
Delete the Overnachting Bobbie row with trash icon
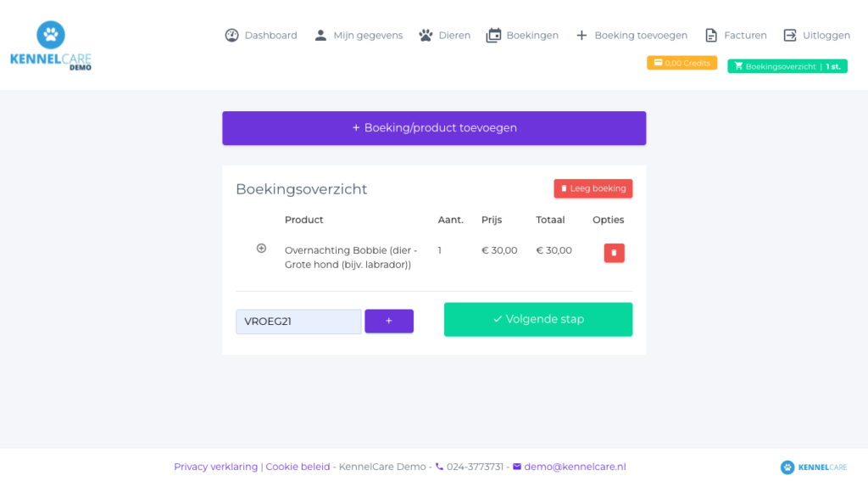[614, 253]
